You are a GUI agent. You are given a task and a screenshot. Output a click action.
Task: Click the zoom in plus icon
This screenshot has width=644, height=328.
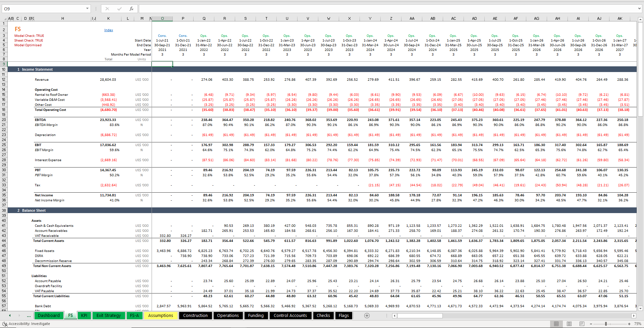[629, 324]
